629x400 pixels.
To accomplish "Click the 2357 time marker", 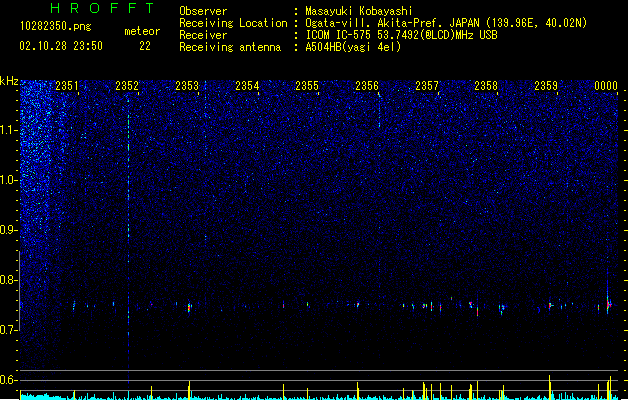I will click(x=427, y=86).
